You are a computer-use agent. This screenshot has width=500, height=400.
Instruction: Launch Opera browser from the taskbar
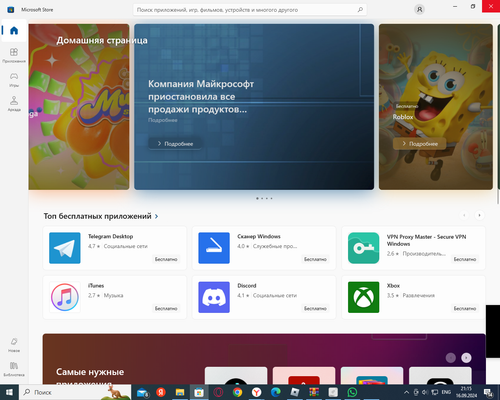pyautogui.click(x=218, y=392)
